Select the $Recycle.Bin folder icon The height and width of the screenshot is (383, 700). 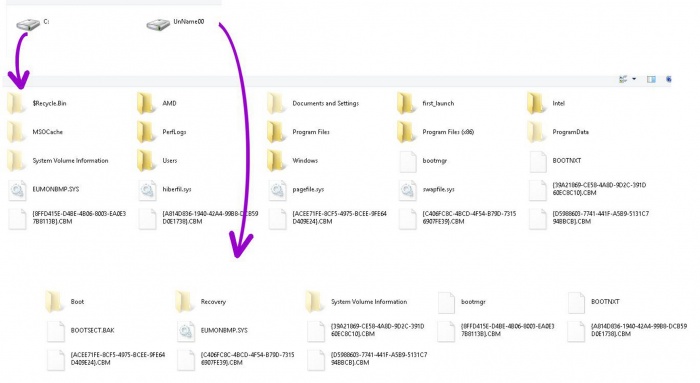[x=17, y=103]
